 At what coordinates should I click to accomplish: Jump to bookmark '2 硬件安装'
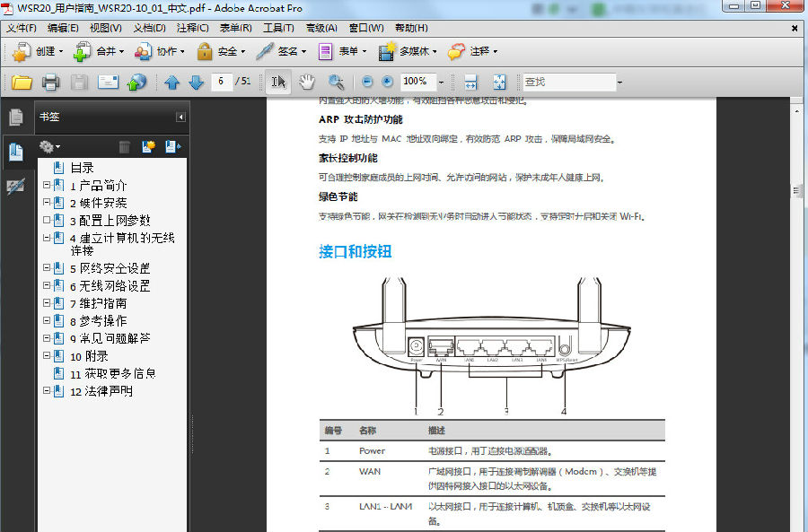98,203
